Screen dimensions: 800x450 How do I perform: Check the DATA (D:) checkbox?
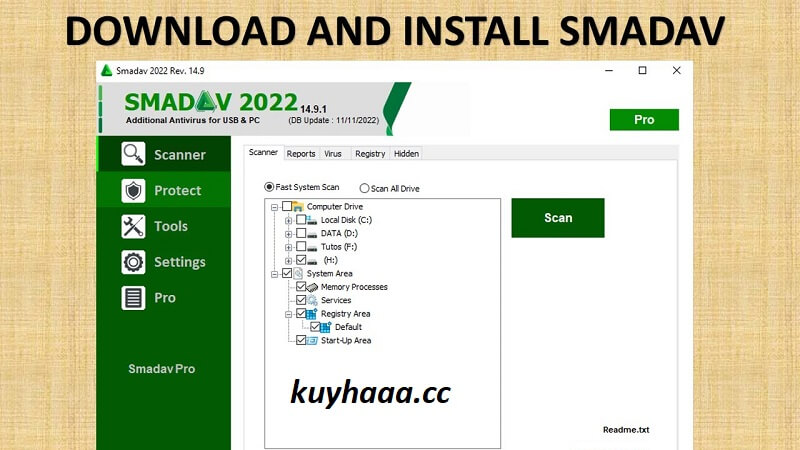[301, 233]
